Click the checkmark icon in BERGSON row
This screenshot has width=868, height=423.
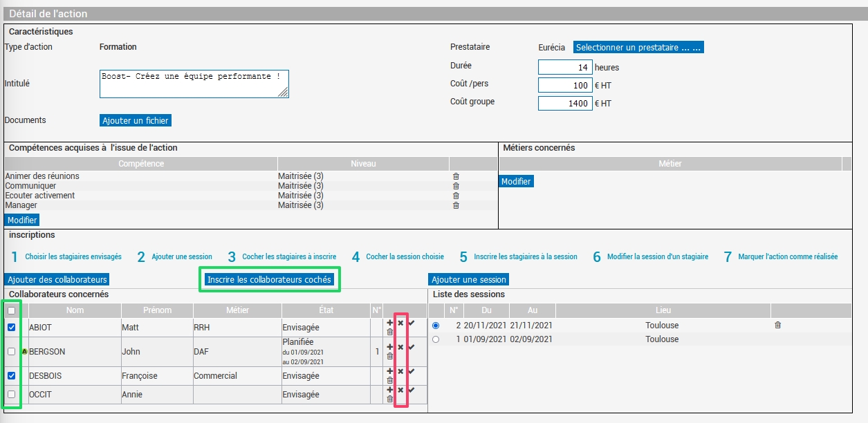tap(412, 347)
